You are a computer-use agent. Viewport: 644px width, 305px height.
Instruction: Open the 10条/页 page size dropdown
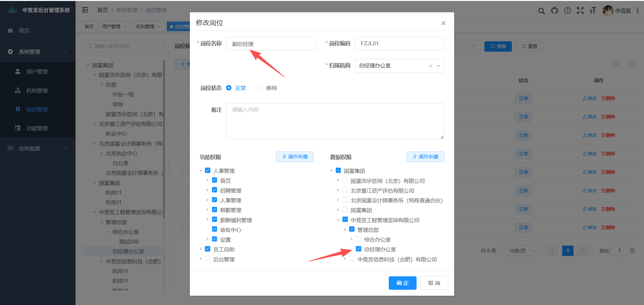click(520, 251)
